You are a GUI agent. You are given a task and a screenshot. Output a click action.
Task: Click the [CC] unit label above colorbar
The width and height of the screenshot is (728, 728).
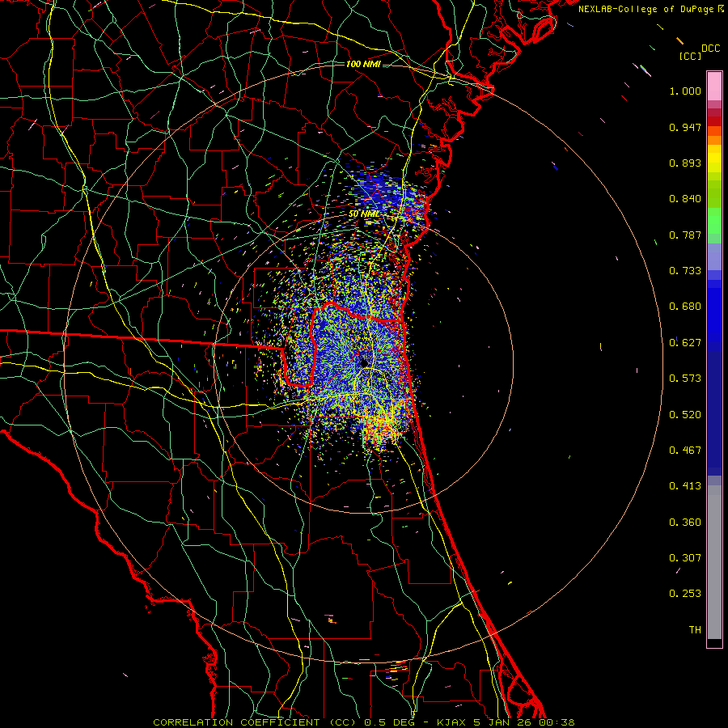click(x=690, y=56)
